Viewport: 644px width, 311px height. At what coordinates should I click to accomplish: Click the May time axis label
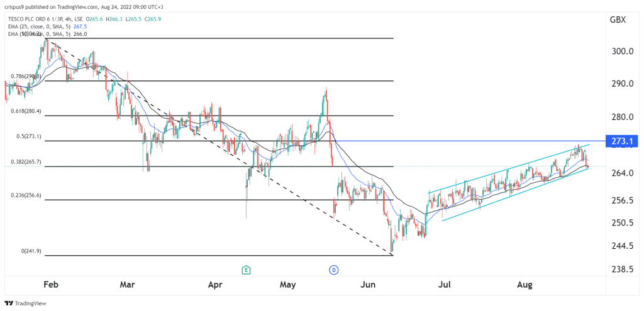[x=287, y=285]
